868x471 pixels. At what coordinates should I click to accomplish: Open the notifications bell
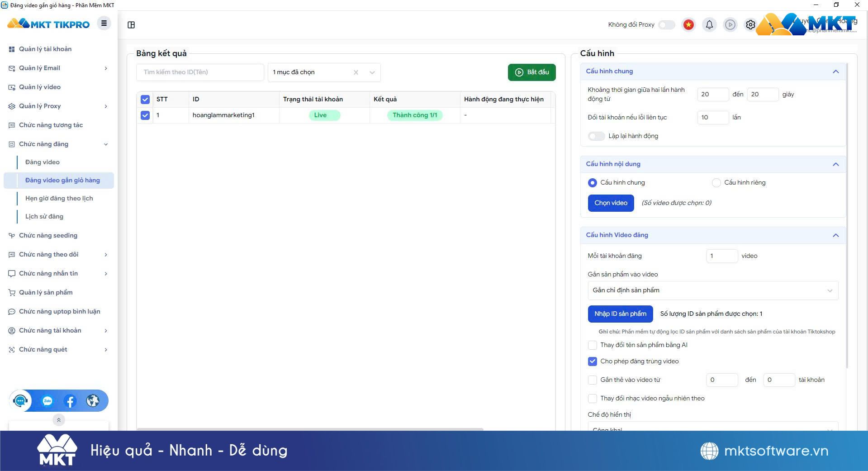(x=709, y=25)
